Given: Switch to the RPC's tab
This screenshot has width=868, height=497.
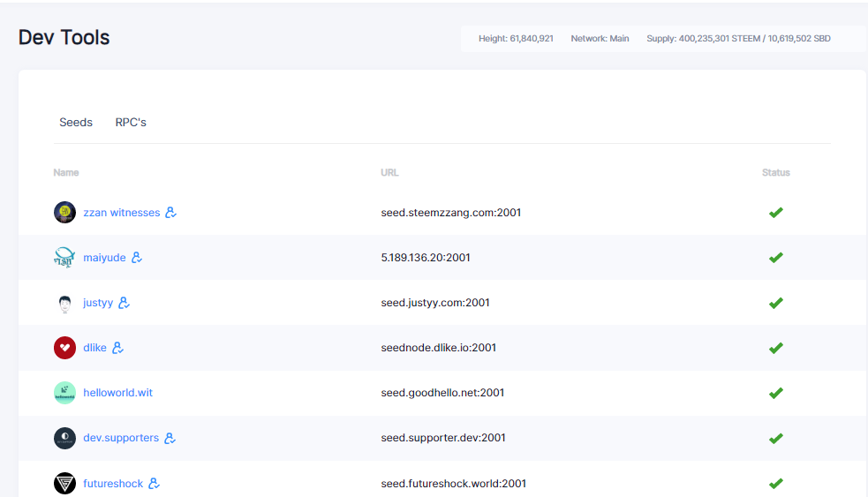Looking at the screenshot, I should click(x=131, y=123).
